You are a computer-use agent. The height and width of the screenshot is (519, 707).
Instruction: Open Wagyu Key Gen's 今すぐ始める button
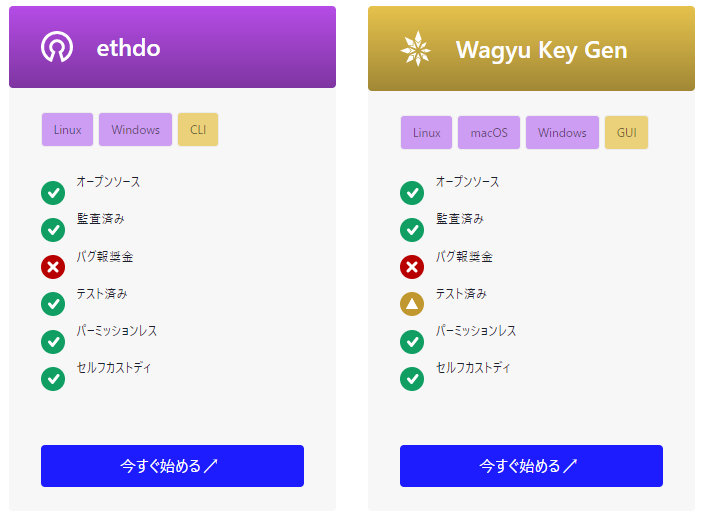[x=531, y=466]
